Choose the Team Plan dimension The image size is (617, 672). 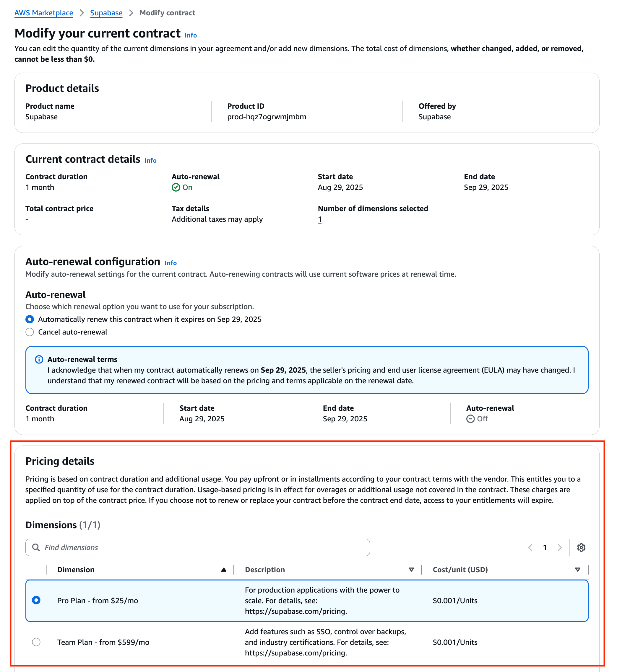pyautogui.click(x=36, y=642)
